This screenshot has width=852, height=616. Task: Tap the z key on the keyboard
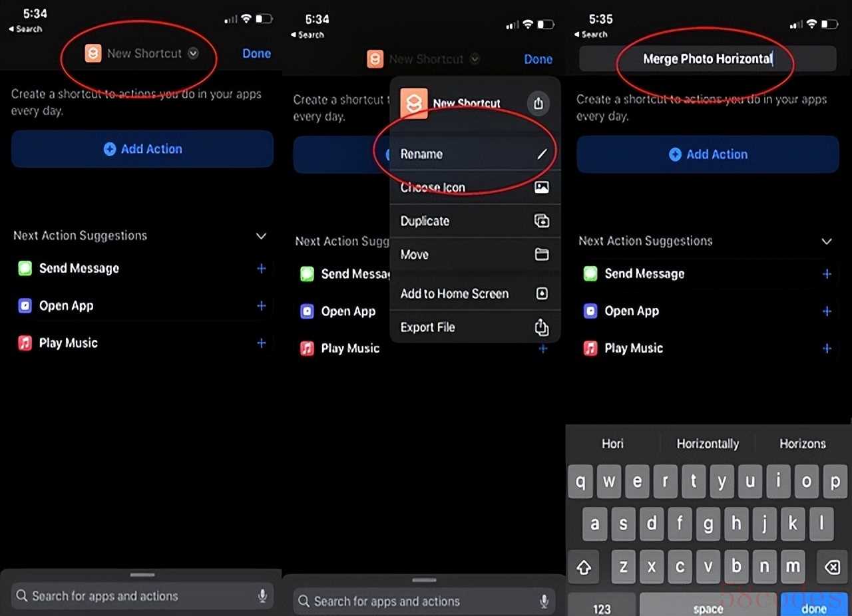coord(623,567)
